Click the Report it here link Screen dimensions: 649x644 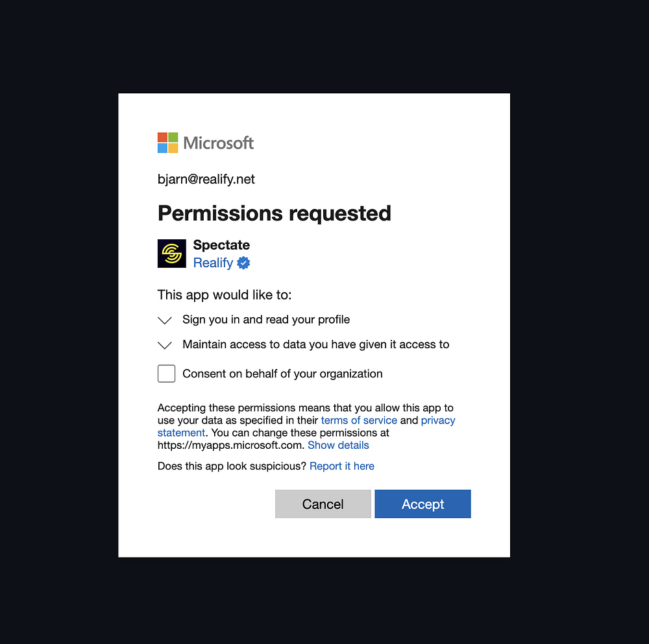coord(342,466)
